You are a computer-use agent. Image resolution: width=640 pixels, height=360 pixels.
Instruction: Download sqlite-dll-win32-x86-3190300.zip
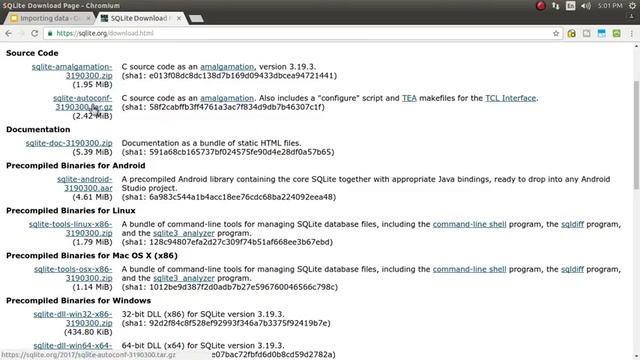click(73, 318)
